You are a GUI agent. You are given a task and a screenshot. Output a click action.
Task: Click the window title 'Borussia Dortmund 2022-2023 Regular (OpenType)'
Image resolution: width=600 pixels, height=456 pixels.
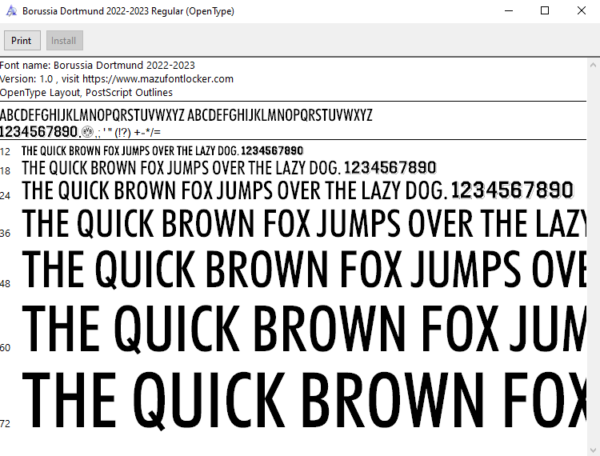point(128,11)
